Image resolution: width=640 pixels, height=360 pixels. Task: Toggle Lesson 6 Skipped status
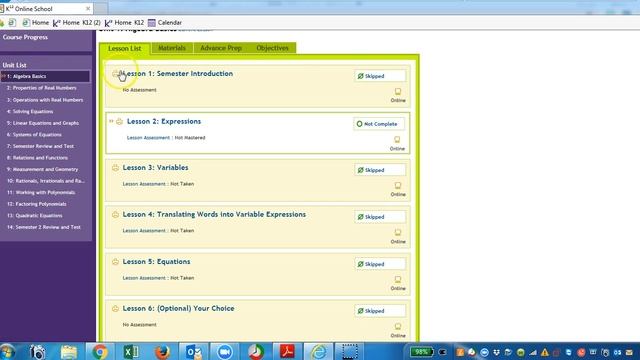(380, 311)
